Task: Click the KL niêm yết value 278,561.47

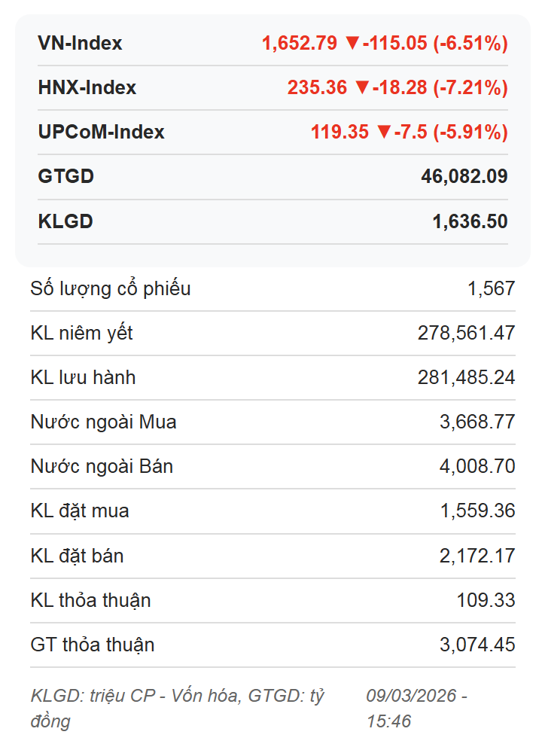Action: [x=466, y=333]
